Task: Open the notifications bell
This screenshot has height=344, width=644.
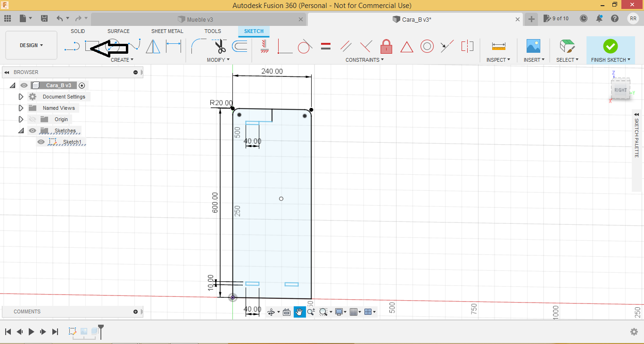Action: [599, 18]
